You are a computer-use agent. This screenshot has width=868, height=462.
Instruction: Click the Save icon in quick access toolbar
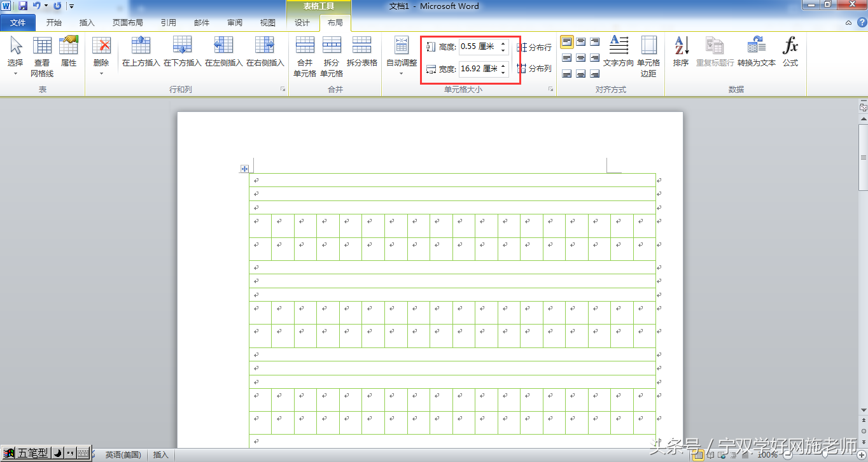point(23,6)
